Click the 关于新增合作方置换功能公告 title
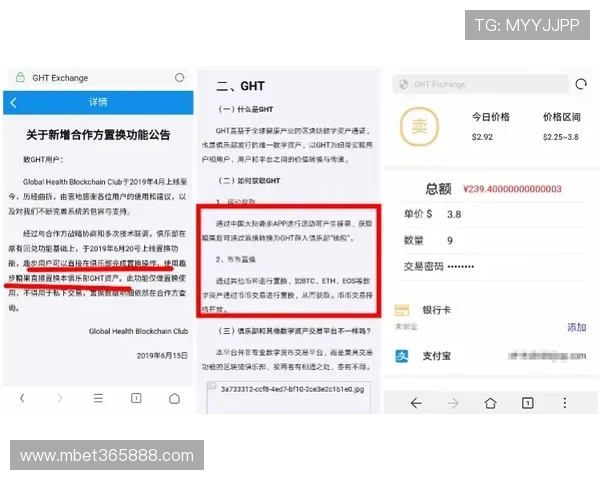 tap(98, 135)
